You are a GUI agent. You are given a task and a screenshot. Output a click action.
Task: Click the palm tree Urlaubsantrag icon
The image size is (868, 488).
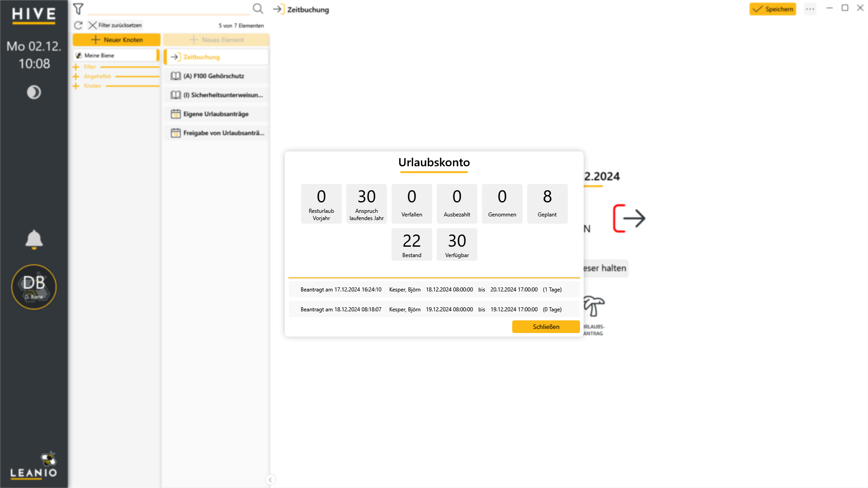click(594, 307)
